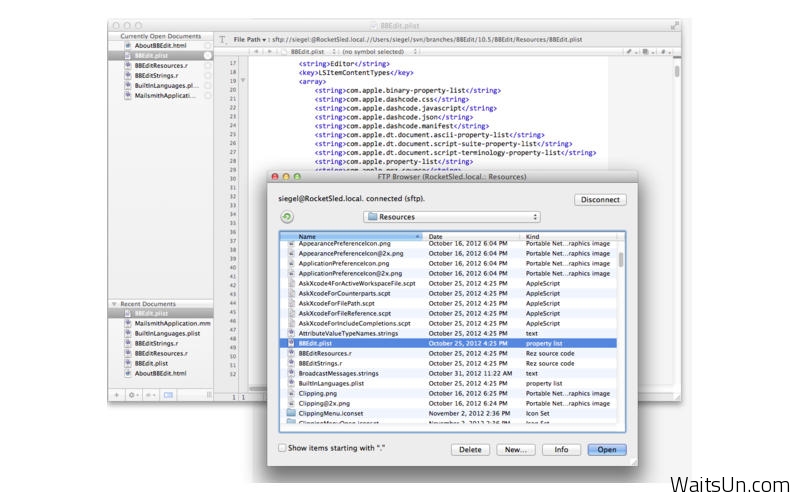Viewport: 800px width, 500px height.
Task: Click the Info button
Action: (561, 449)
